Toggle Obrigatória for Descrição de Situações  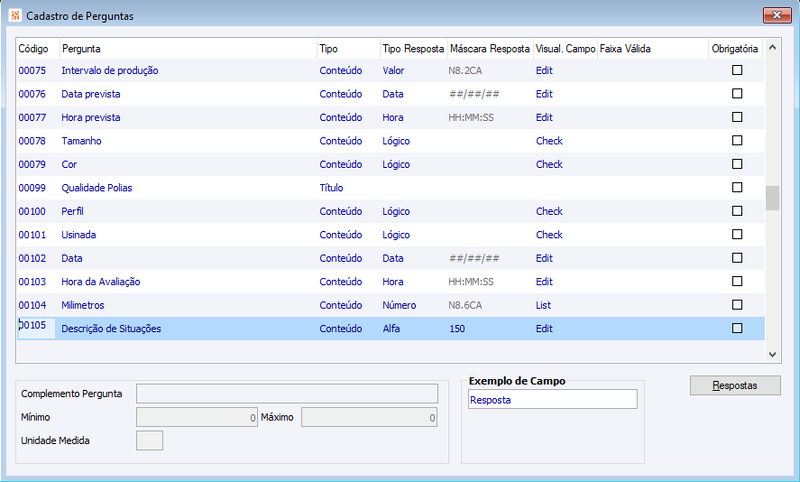click(x=737, y=328)
